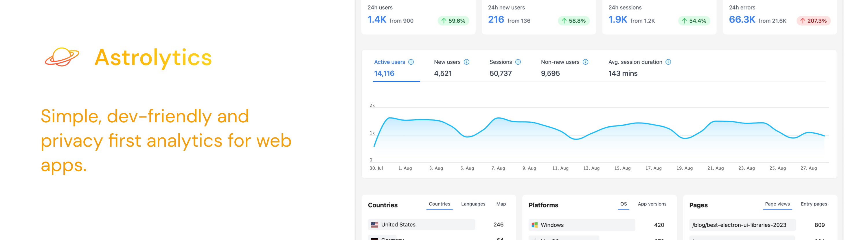Click the Windows logo icon
Screen dimensions: 868x240
[x=535, y=225]
